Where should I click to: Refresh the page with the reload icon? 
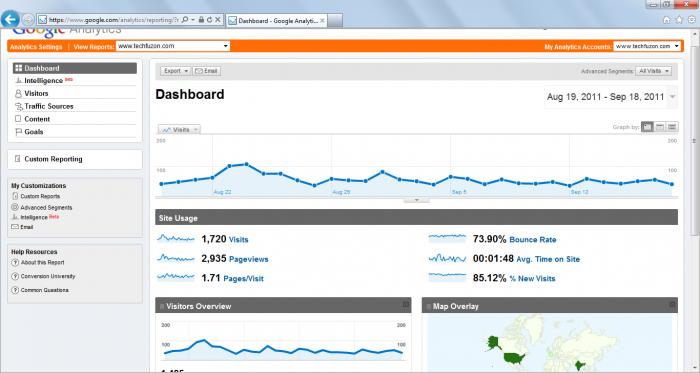tap(209, 20)
